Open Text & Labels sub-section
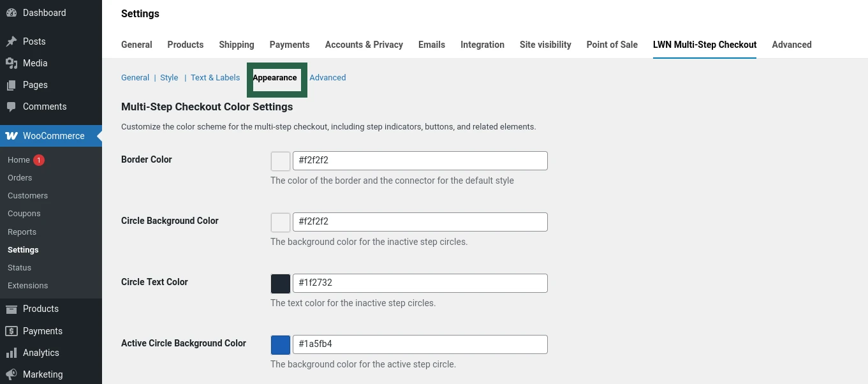This screenshot has width=868, height=384. [216, 78]
